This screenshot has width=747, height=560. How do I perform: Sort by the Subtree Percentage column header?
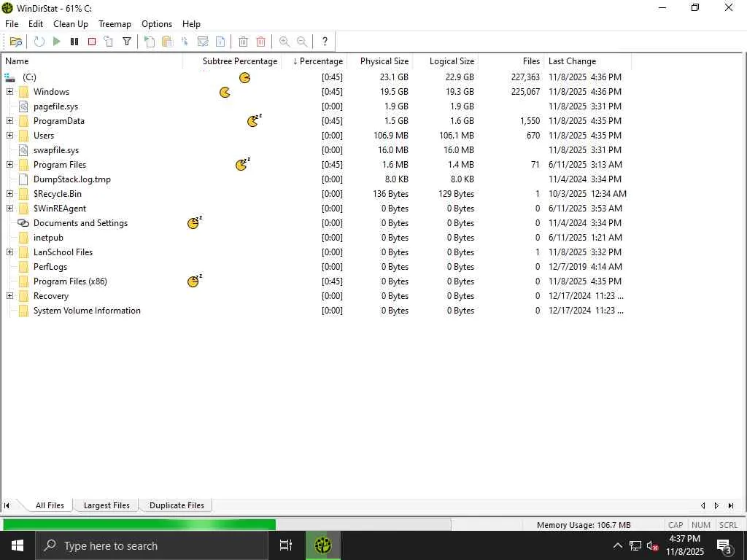[x=233, y=61]
